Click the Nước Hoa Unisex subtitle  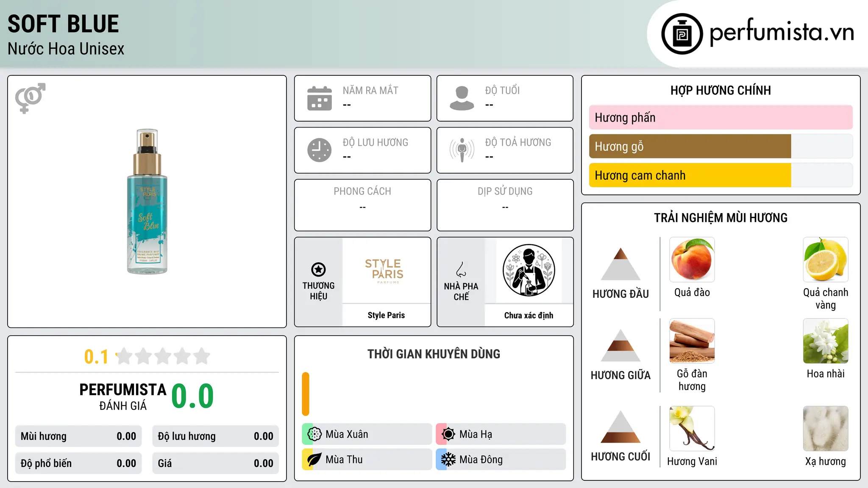66,49
